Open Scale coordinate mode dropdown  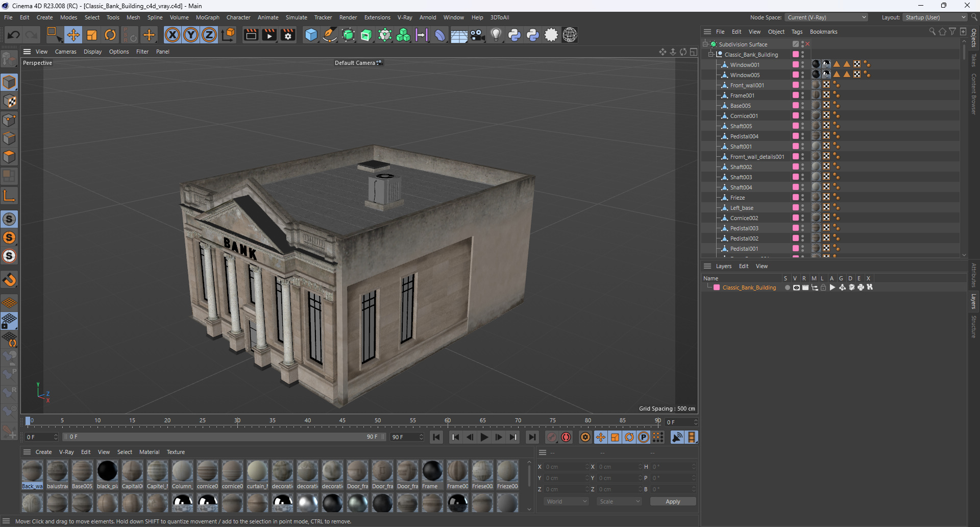click(619, 501)
